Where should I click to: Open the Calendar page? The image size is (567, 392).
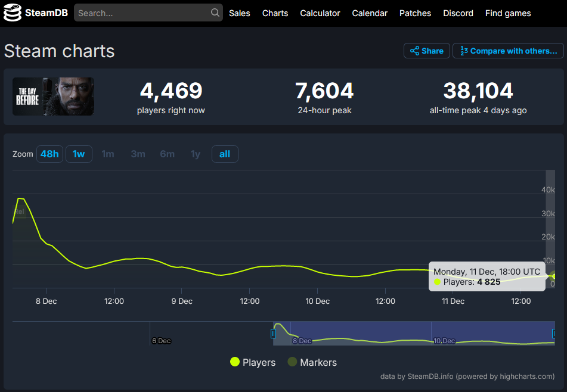[x=370, y=13]
